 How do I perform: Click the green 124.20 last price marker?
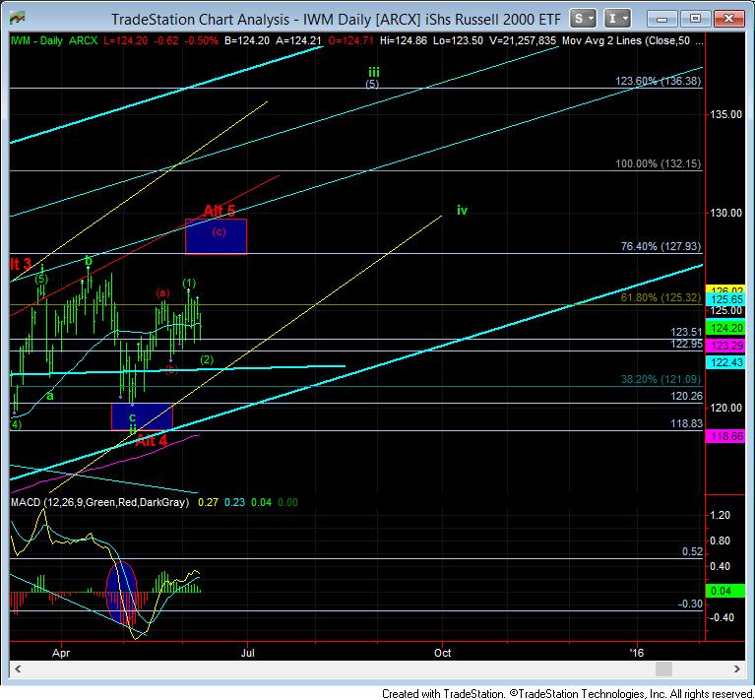pos(725,328)
